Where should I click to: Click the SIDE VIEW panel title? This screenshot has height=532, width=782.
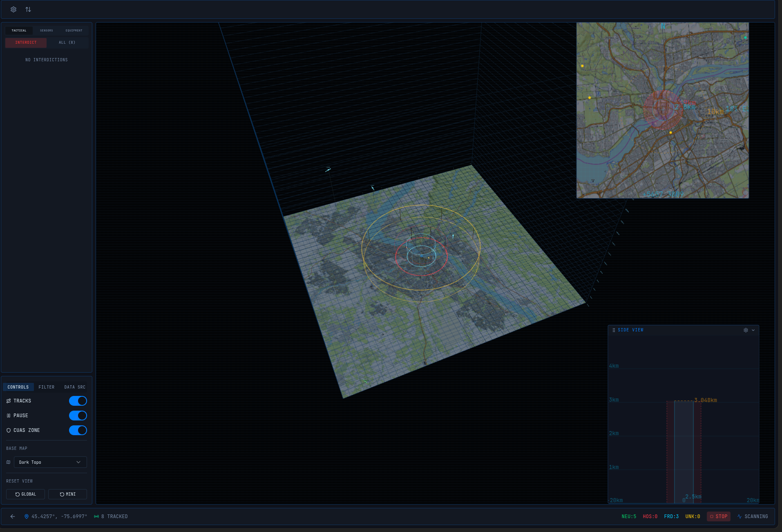(630, 330)
